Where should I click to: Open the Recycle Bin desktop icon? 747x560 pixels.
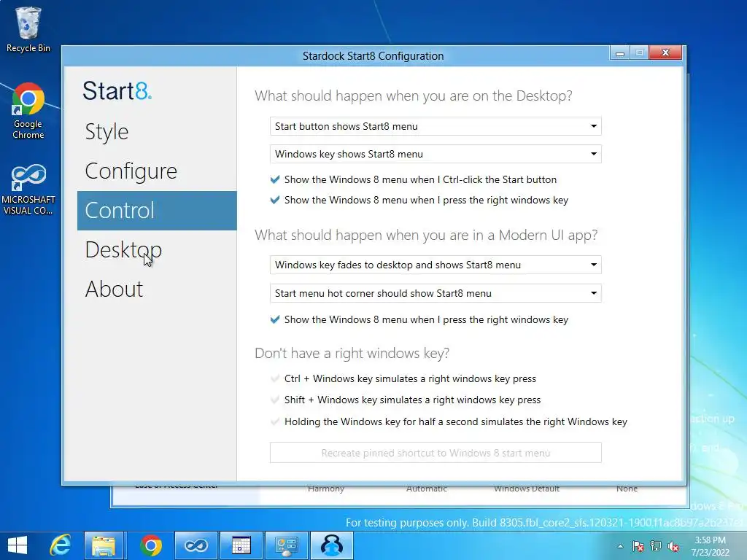[x=28, y=29]
